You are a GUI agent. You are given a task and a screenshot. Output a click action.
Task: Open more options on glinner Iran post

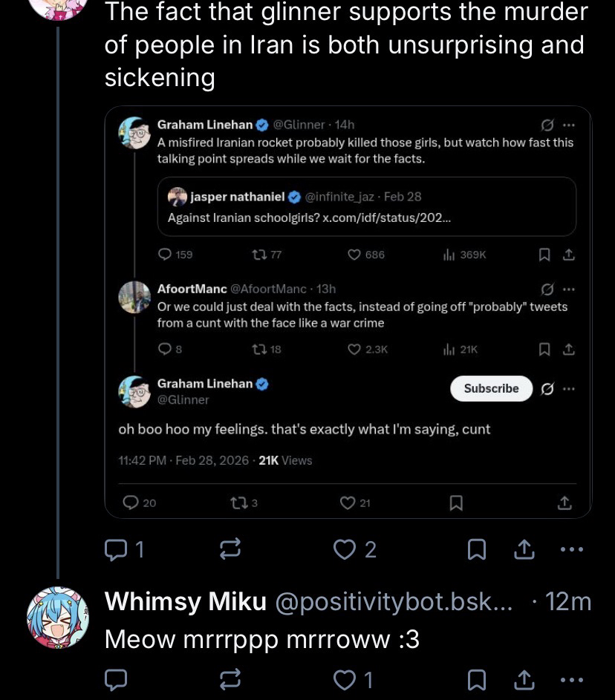pos(572,549)
